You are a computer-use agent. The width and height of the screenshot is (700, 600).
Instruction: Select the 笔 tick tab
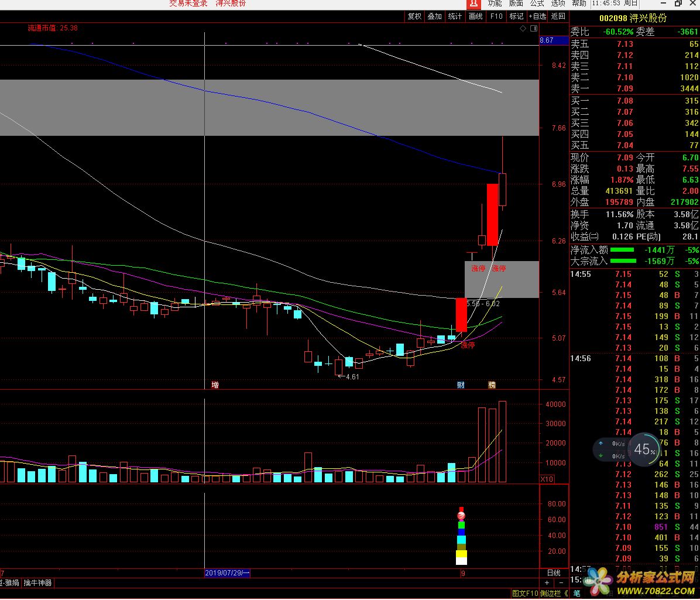[577, 594]
